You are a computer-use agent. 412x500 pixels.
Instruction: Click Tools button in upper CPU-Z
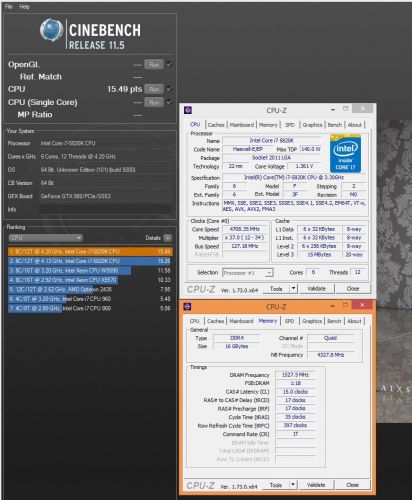276,289
